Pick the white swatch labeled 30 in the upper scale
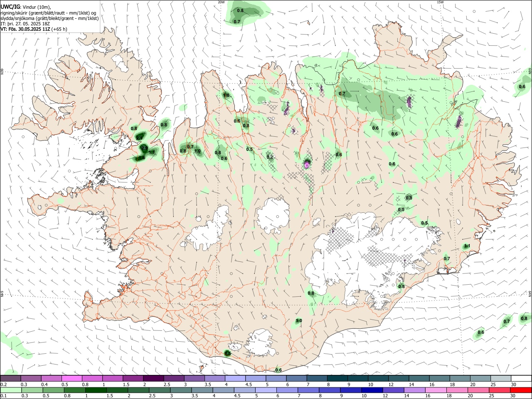Viewport: 532px width, 399px height. pyautogui.click(x=521, y=378)
